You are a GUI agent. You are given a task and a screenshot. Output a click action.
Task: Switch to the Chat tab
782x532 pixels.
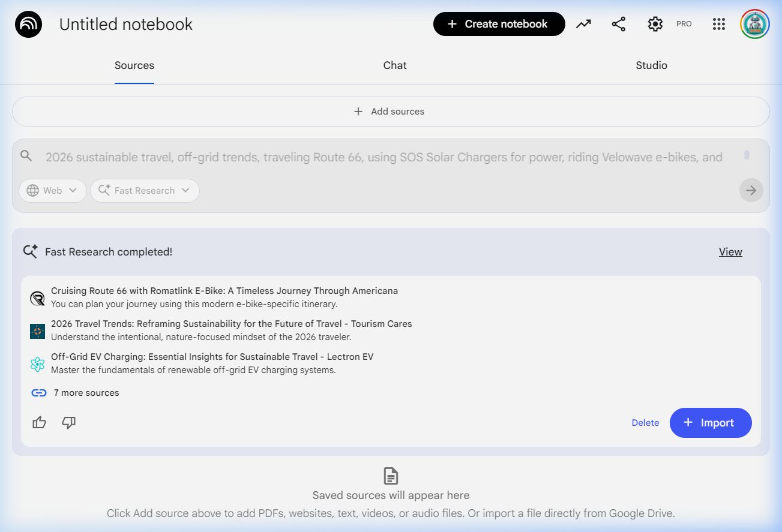pyautogui.click(x=395, y=65)
